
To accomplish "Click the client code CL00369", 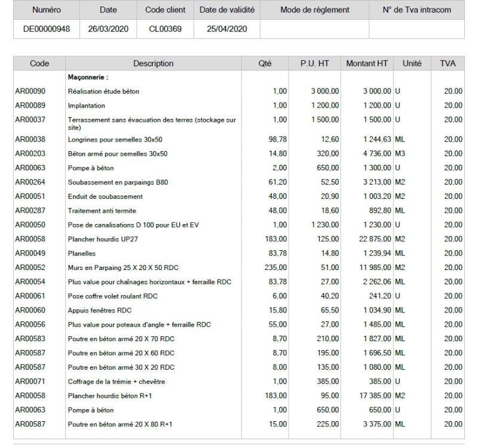I will [165, 29].
